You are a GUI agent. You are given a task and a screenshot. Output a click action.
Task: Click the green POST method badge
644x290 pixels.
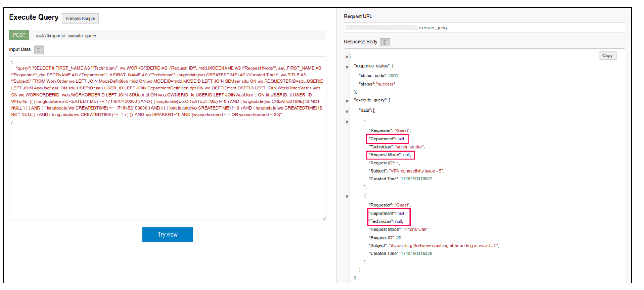point(19,35)
